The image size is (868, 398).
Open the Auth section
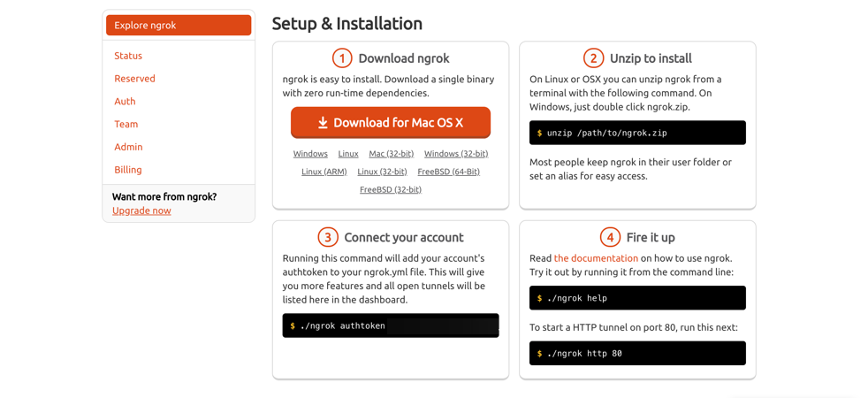coord(125,102)
